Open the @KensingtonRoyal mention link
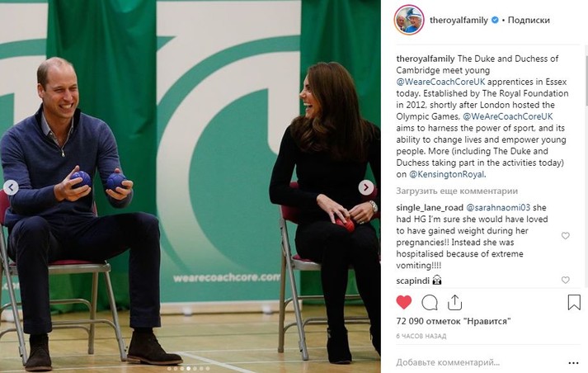 (x=447, y=174)
